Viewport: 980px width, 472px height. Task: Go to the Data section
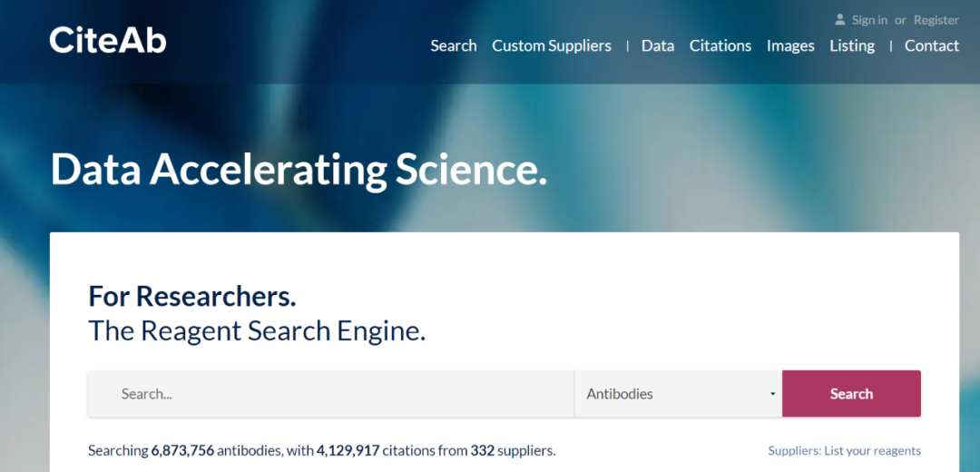click(x=658, y=45)
